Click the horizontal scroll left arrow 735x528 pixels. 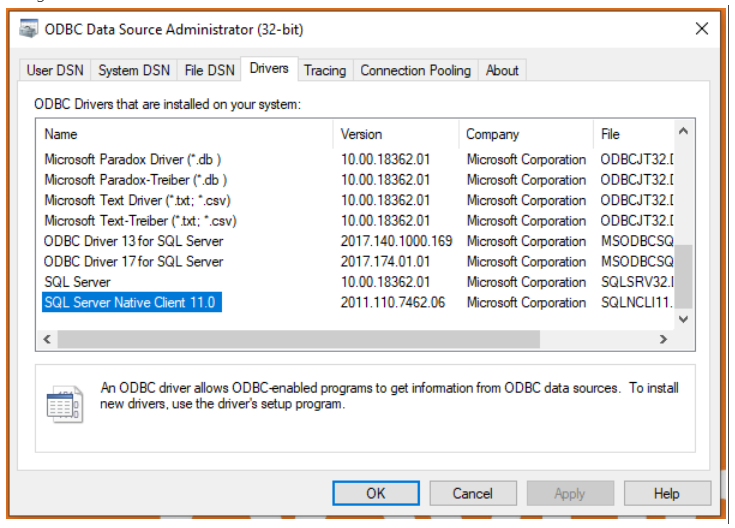(x=47, y=339)
